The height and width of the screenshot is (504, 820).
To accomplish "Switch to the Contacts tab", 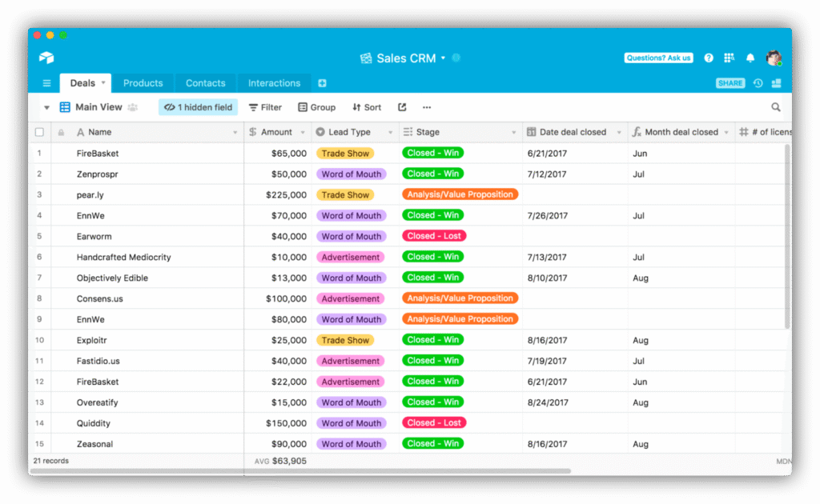I will 205,82.
